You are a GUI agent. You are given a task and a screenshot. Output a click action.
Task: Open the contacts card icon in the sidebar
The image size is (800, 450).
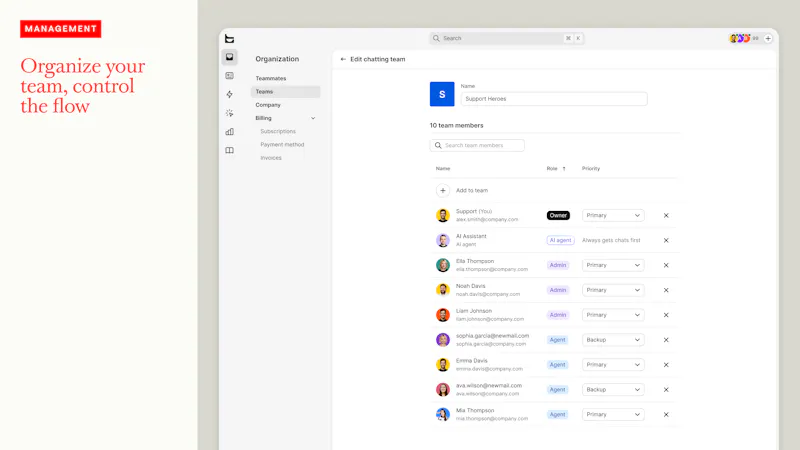tap(230, 76)
